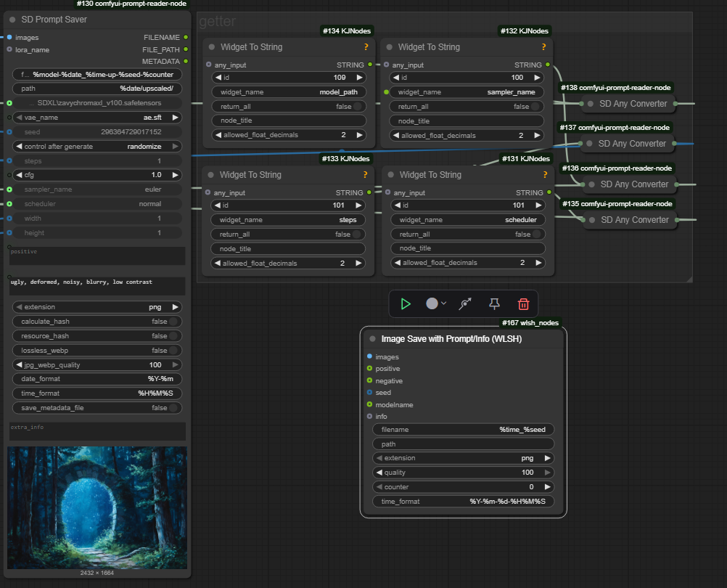Image resolution: width=727 pixels, height=588 pixels.
Task: Click STRING output socket of the sampler_name Widget node
Action: [x=548, y=65]
